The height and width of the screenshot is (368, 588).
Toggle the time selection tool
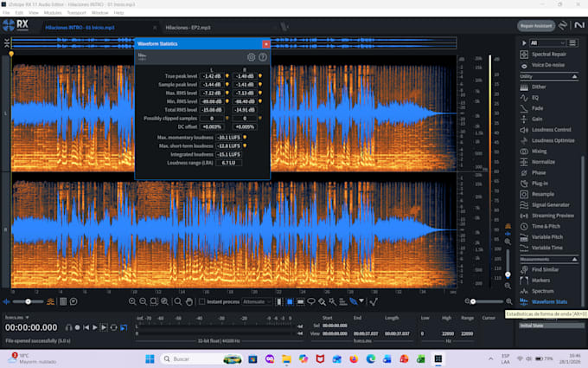pyautogui.click(x=279, y=301)
